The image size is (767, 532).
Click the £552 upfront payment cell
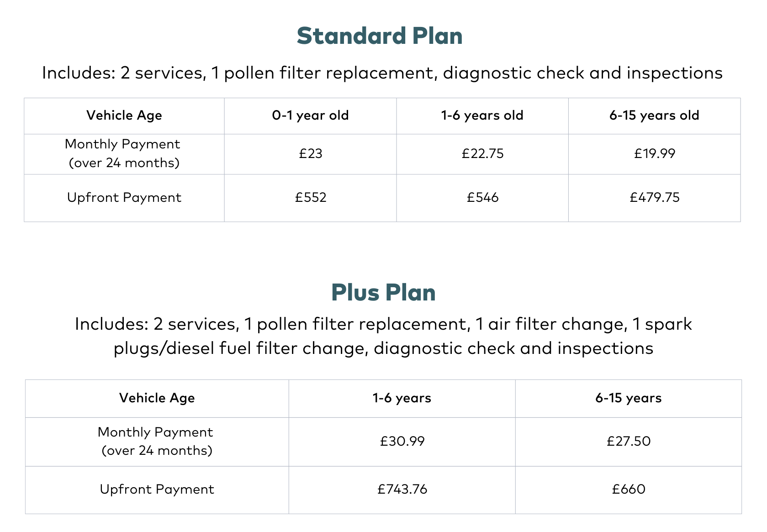coord(311,198)
